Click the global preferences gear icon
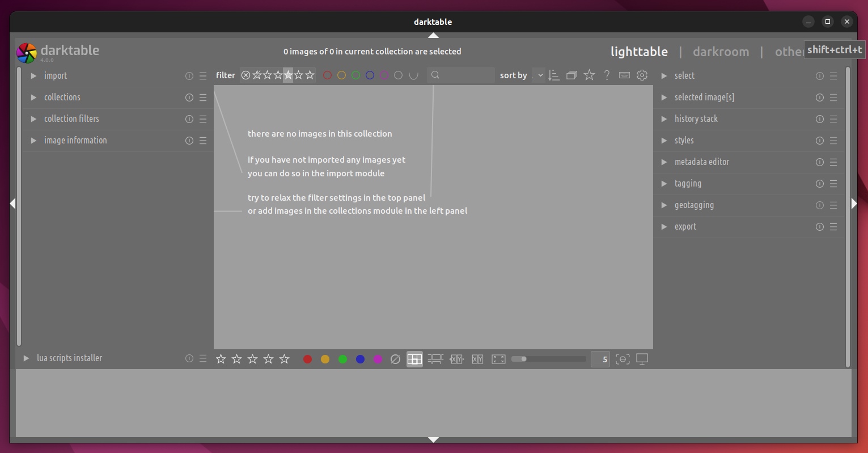Viewport: 868px width, 453px height. point(642,75)
